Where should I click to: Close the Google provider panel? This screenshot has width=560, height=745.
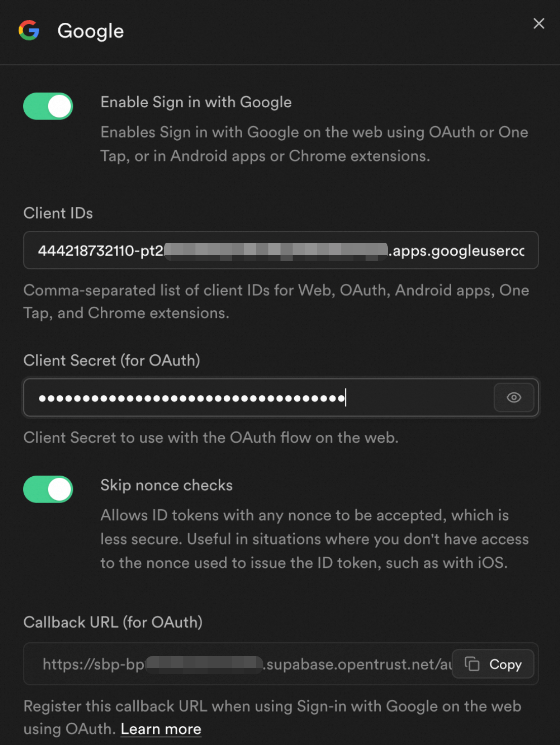pos(539,24)
